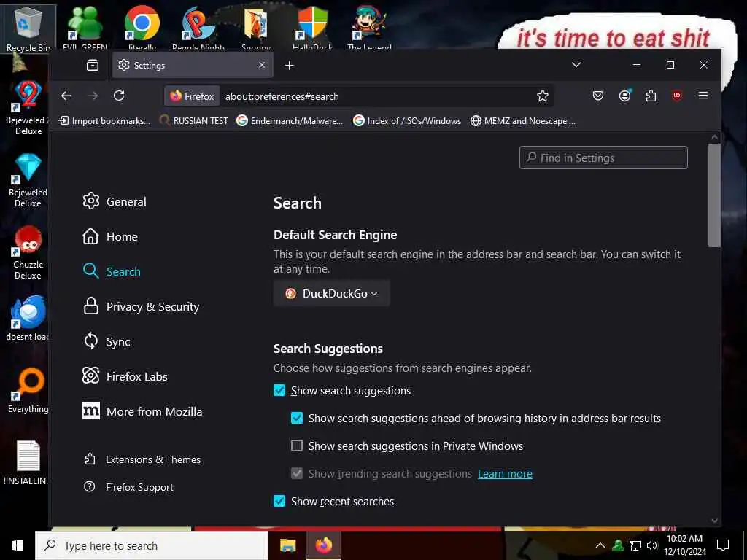Open Index of /ISOs/Windows bookmark
Screen dimensions: 747x560
pos(407,121)
